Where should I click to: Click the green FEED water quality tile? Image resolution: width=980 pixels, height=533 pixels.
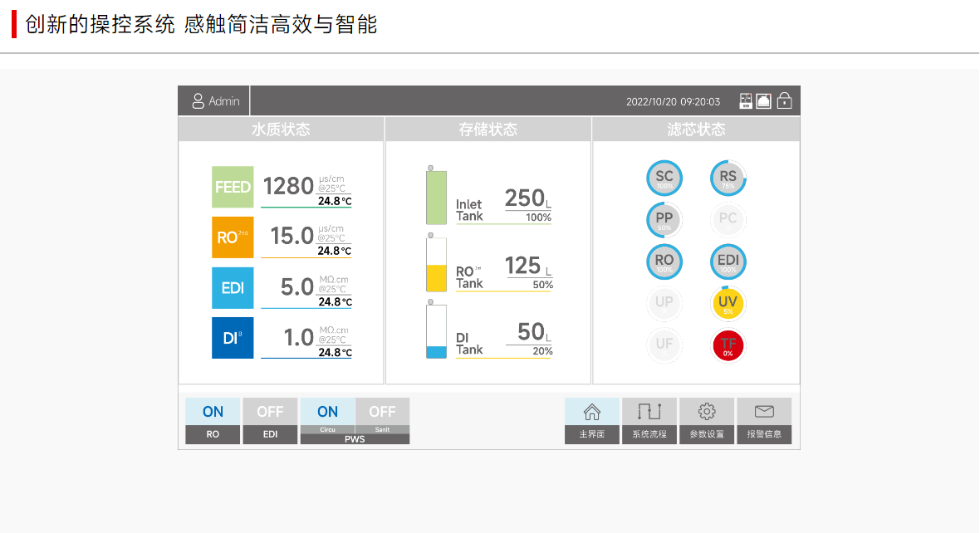pyautogui.click(x=233, y=187)
